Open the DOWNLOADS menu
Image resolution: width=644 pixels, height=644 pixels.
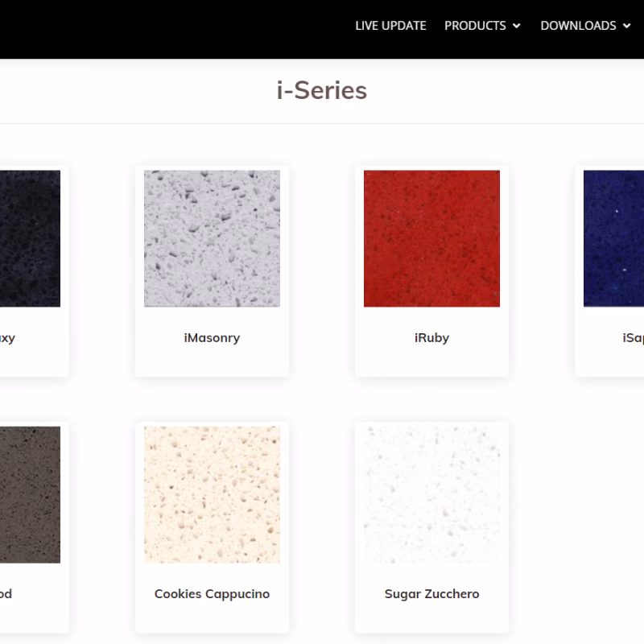578,26
